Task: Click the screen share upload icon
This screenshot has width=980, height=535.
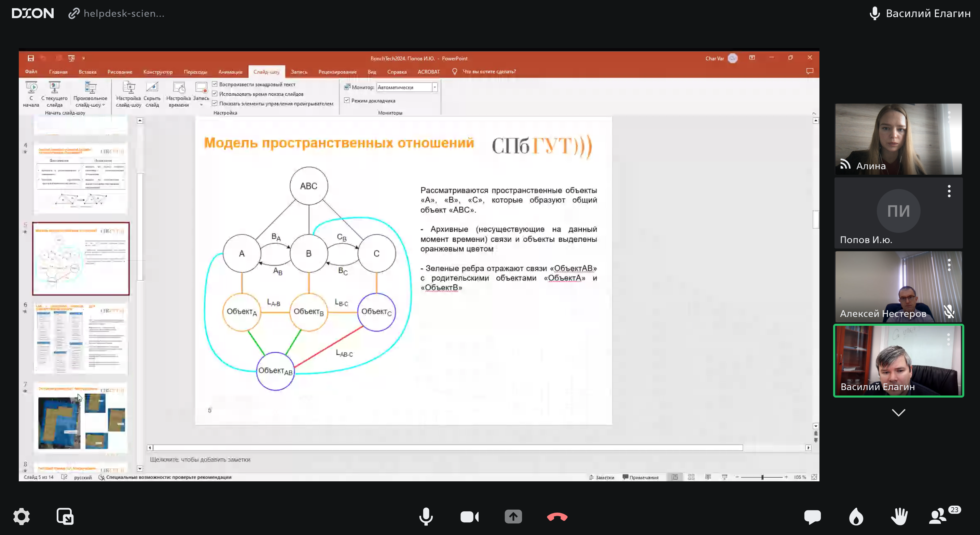Action: [513, 516]
